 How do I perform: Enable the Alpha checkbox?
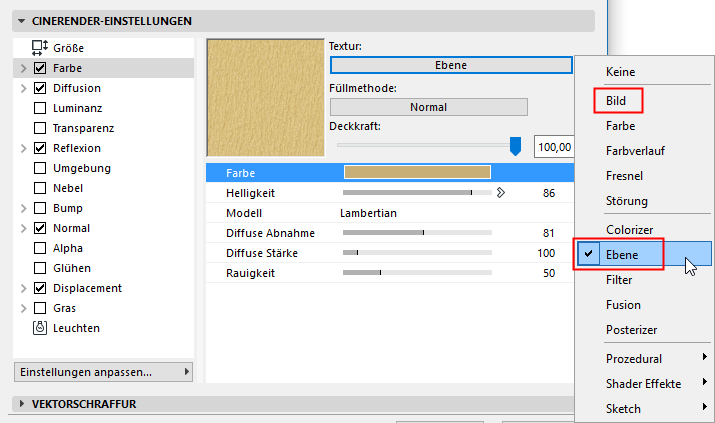coord(40,248)
